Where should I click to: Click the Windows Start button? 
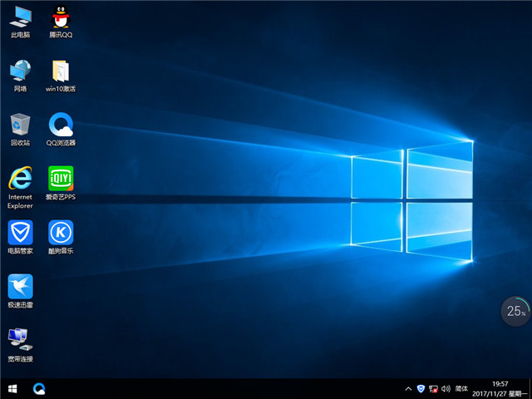[12, 388]
